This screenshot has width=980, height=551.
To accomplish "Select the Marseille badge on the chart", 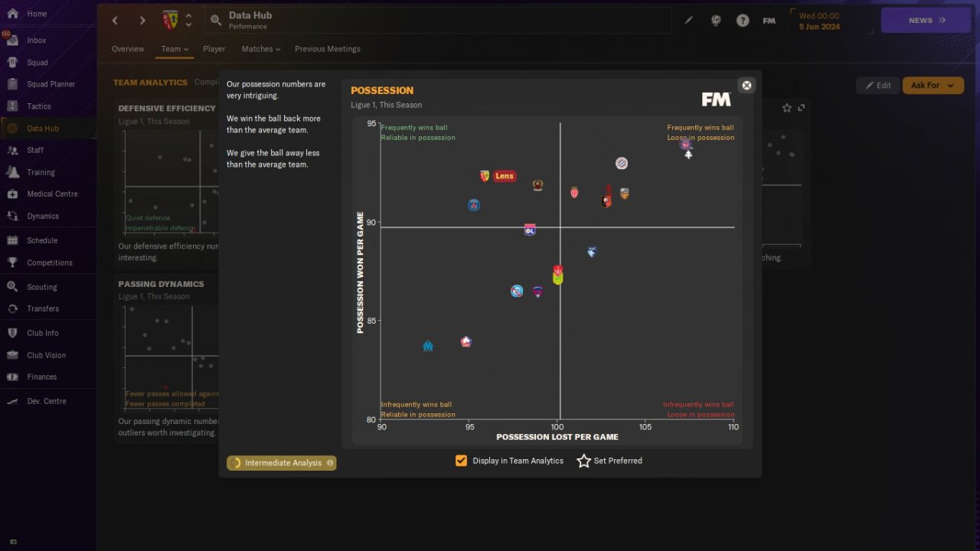I will click(428, 346).
